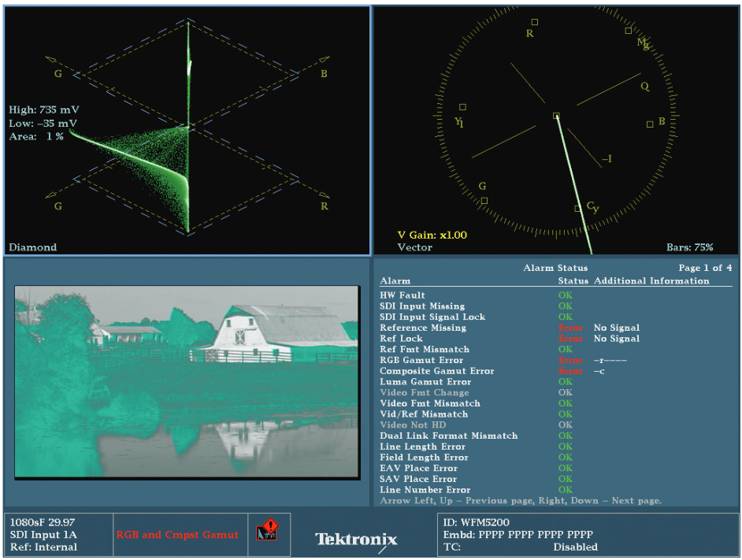
Task: Click the Video Not HD row
Action: coord(555,425)
